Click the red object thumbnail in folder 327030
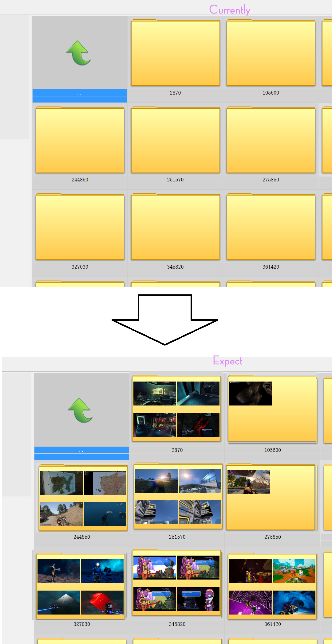Image resolution: width=332 pixels, height=644 pixels. coord(102,603)
